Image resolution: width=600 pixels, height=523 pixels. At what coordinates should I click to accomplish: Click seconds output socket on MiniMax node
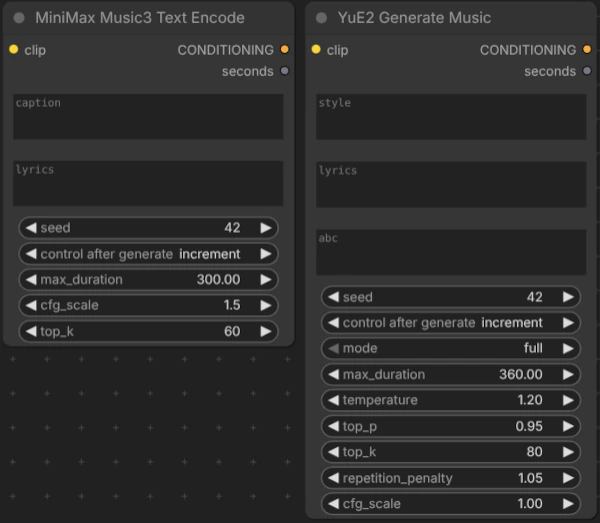(x=285, y=71)
